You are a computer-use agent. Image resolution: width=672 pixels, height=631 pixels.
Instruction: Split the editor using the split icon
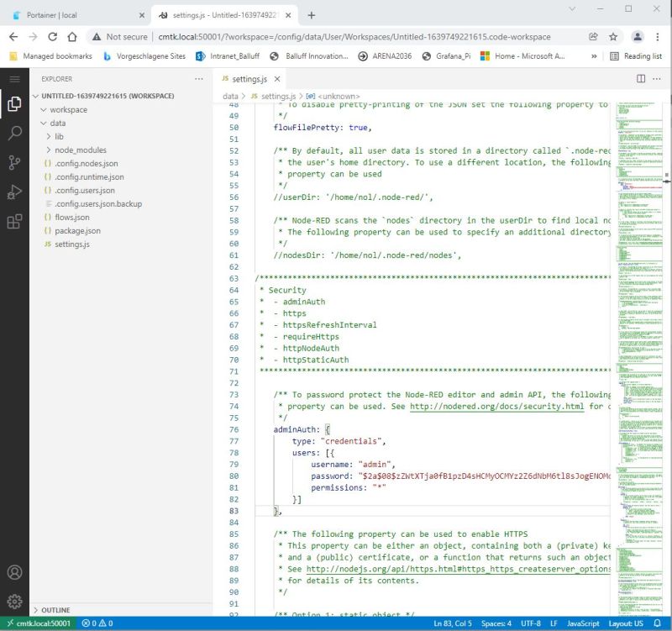pos(639,78)
